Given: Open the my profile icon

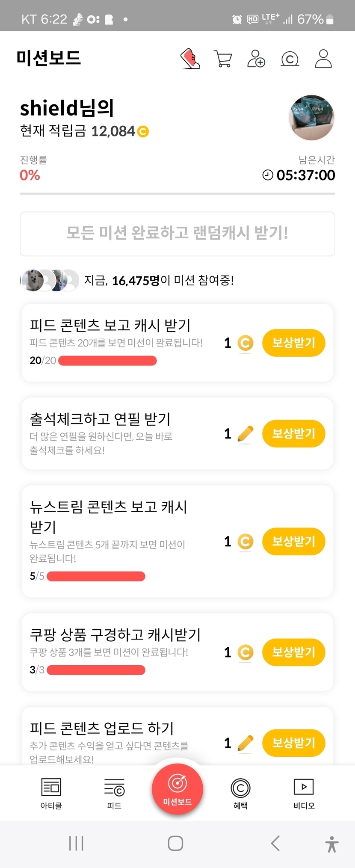Looking at the screenshot, I should click(323, 59).
